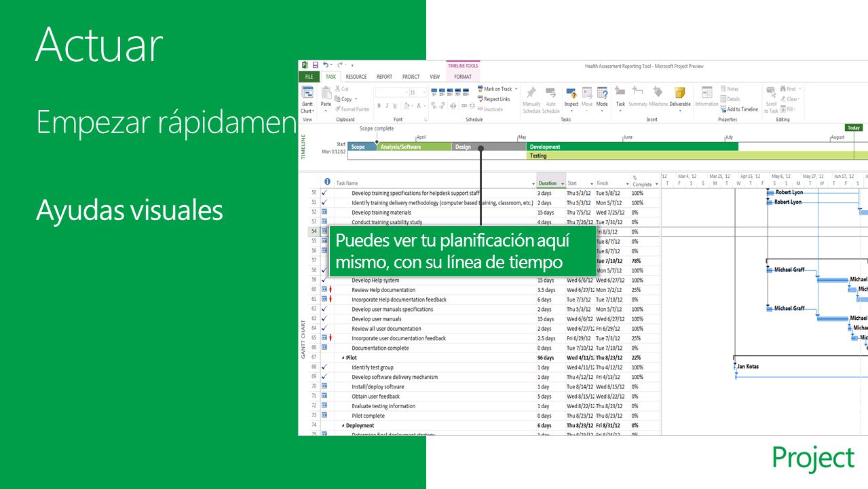The image size is (868, 489).
Task: Select 'Identify test group' task name
Action: click(x=372, y=367)
